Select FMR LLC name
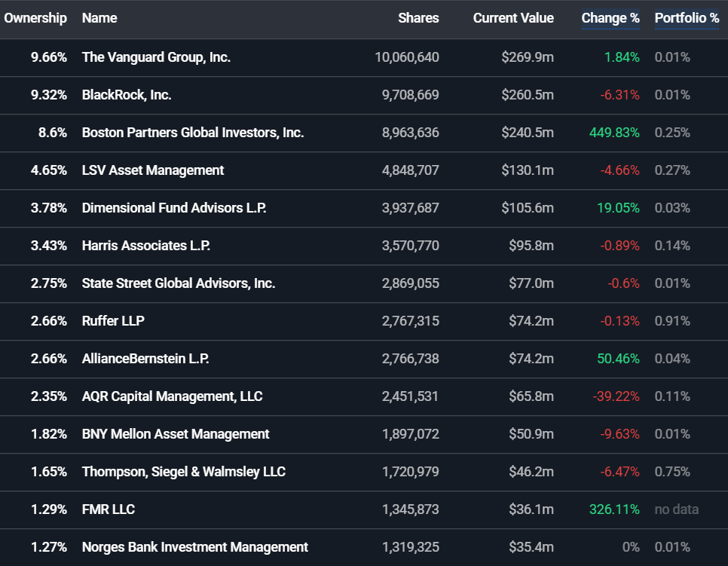This screenshot has height=566, width=728. [109, 509]
